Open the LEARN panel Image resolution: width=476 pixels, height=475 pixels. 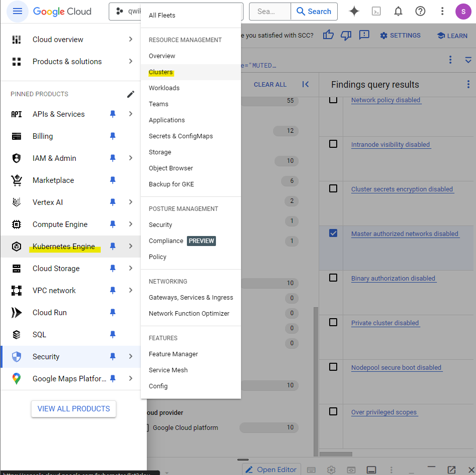click(452, 36)
